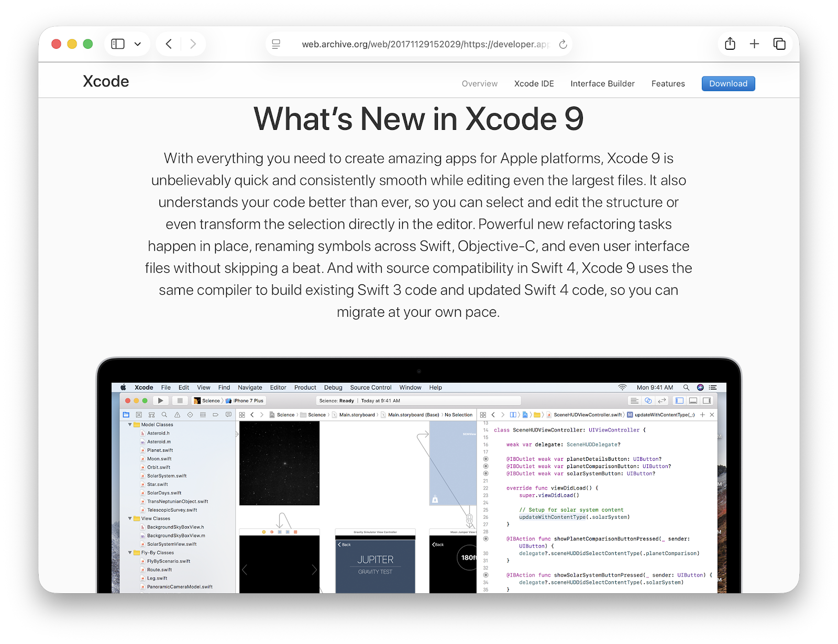838x644 pixels.
Task: Click the planetDetailsButton outlet connection circle
Action: (x=486, y=459)
